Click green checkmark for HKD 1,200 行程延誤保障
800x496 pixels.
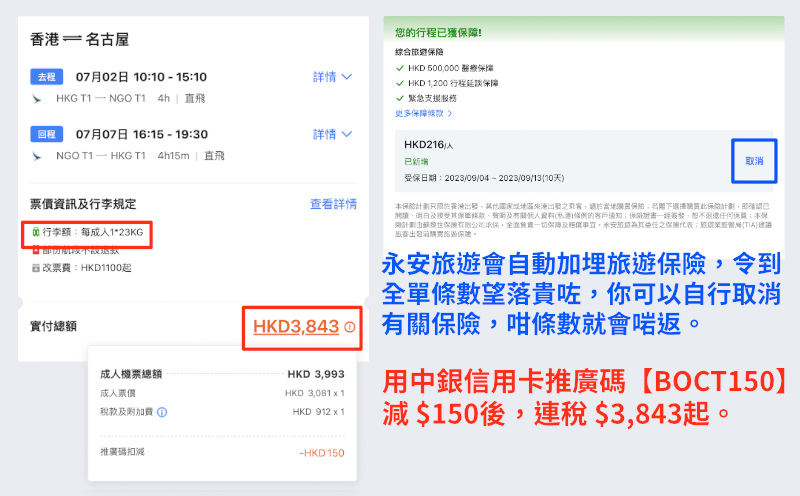(400, 83)
